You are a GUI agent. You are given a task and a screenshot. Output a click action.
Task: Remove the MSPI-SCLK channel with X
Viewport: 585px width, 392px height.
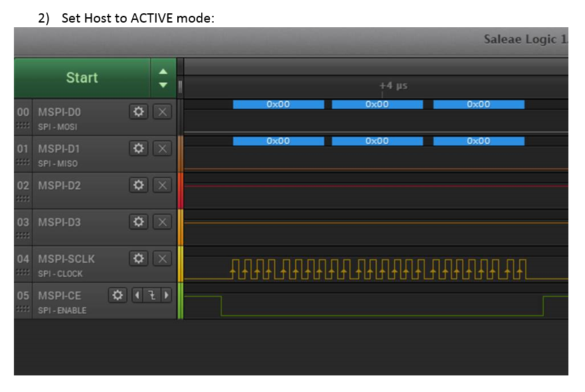pyautogui.click(x=162, y=258)
